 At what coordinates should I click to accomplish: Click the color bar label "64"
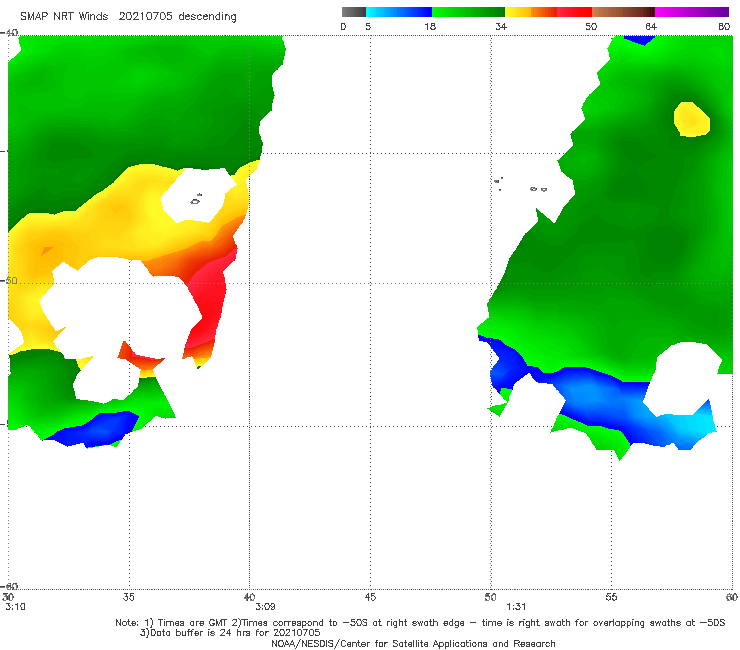(651, 26)
